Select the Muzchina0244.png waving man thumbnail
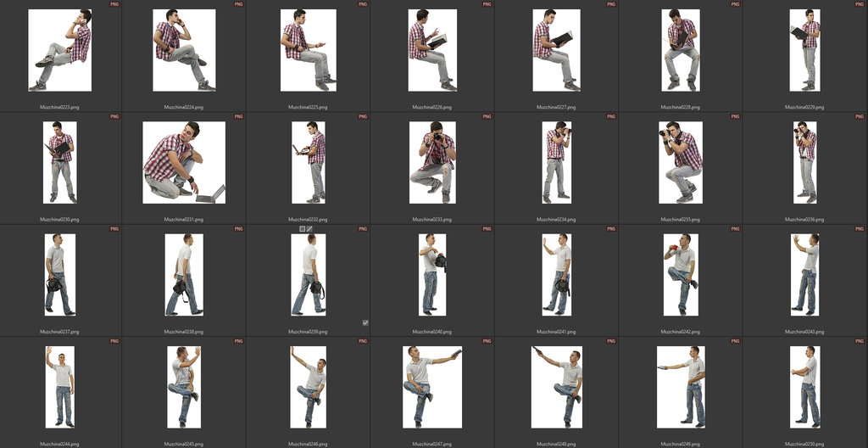Image resolution: width=868 pixels, height=448 pixels. [59, 386]
